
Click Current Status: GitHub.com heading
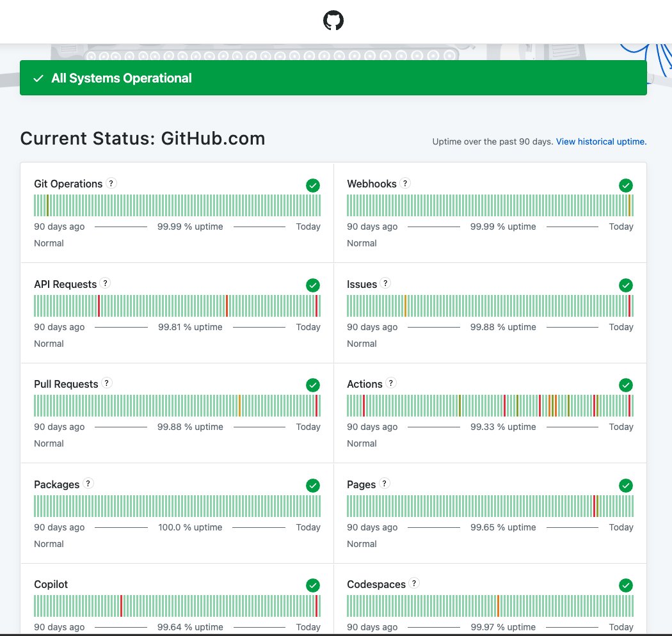142,138
